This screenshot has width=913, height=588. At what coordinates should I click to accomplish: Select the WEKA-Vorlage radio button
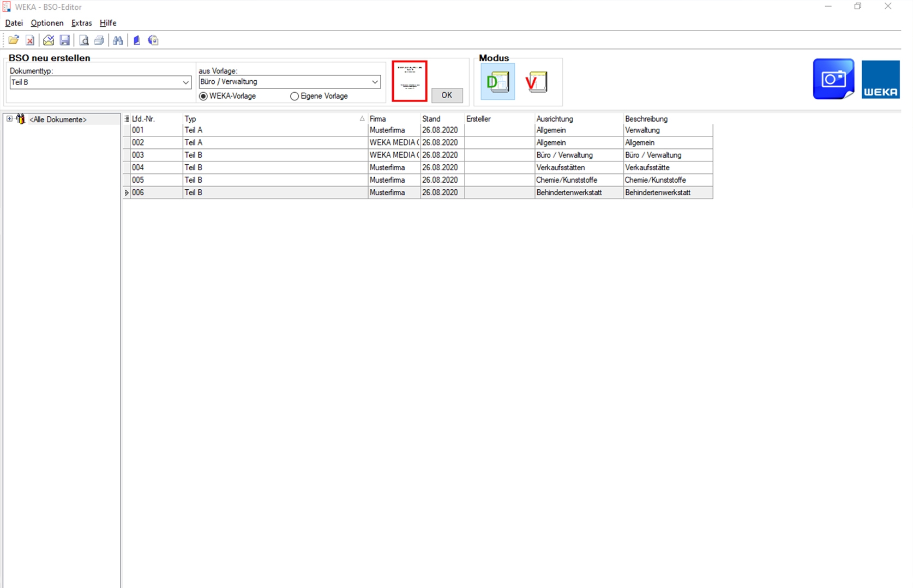[203, 96]
